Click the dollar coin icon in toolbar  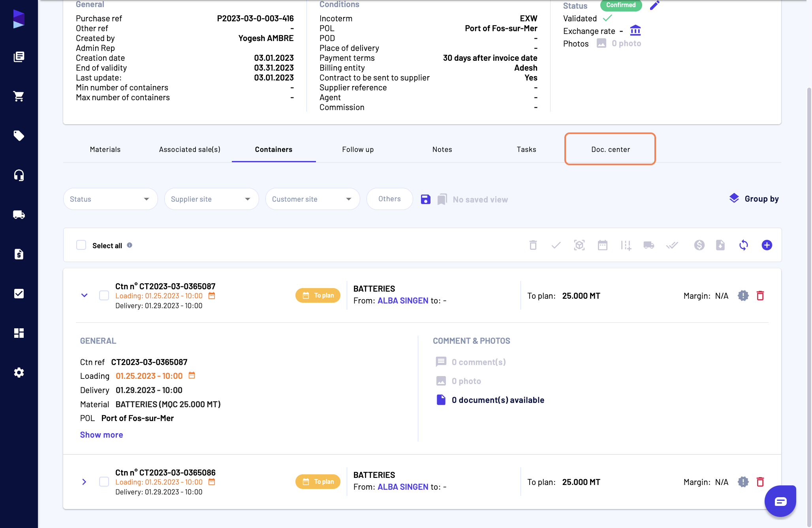699,245
